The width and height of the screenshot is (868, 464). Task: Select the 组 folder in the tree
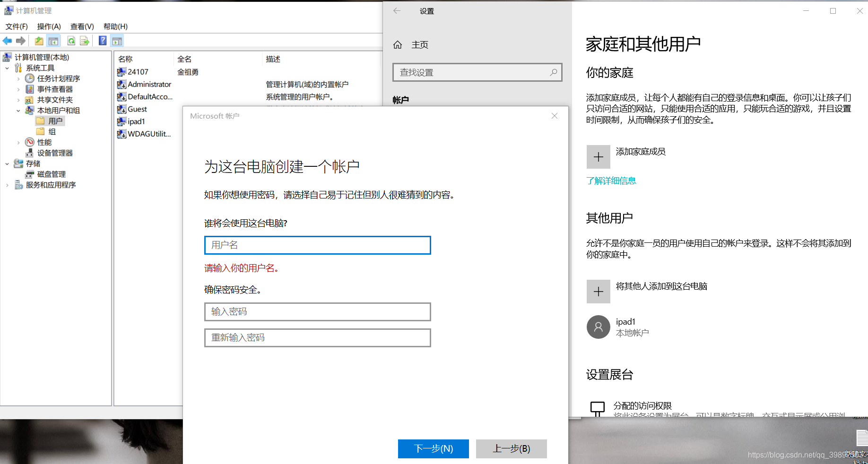[46, 132]
